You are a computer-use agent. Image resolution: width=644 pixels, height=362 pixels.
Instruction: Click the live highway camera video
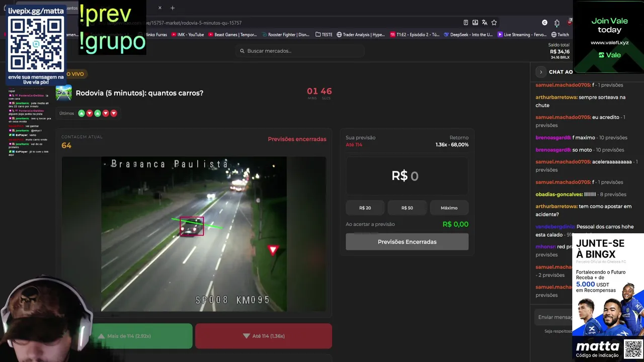coord(194,234)
